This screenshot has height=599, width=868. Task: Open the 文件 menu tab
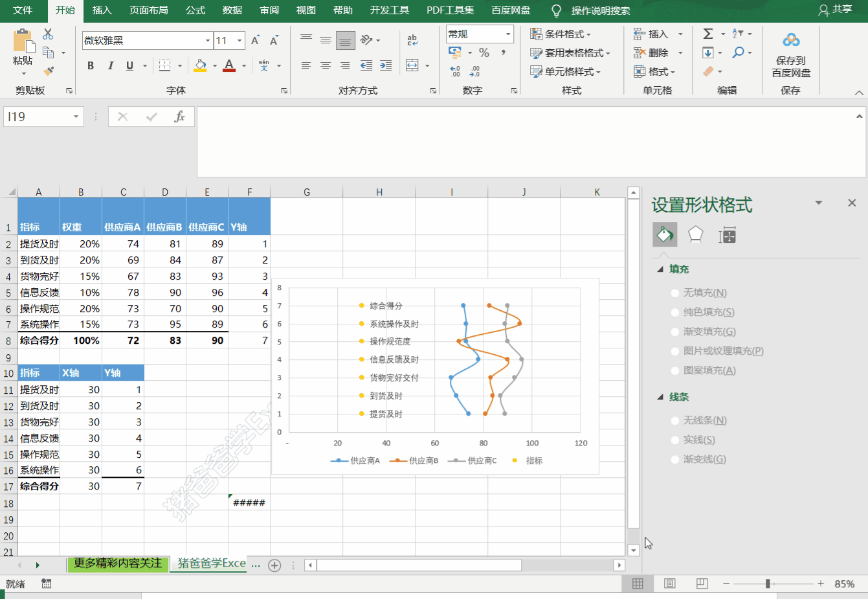[23, 10]
